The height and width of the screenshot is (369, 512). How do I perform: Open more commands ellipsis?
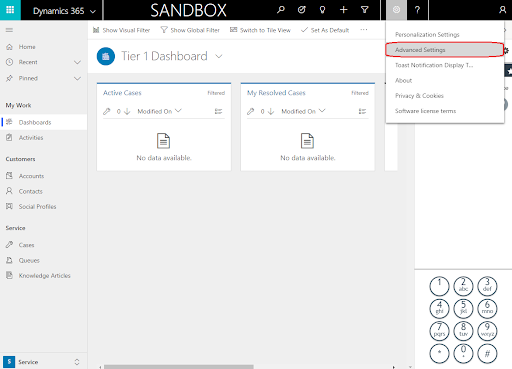click(x=364, y=30)
